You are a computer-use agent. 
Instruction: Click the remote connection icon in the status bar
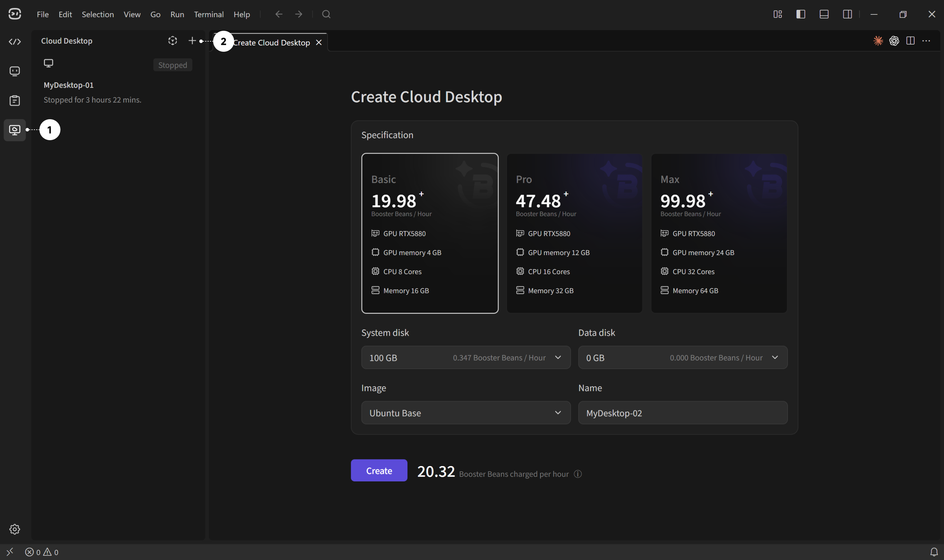(10, 552)
